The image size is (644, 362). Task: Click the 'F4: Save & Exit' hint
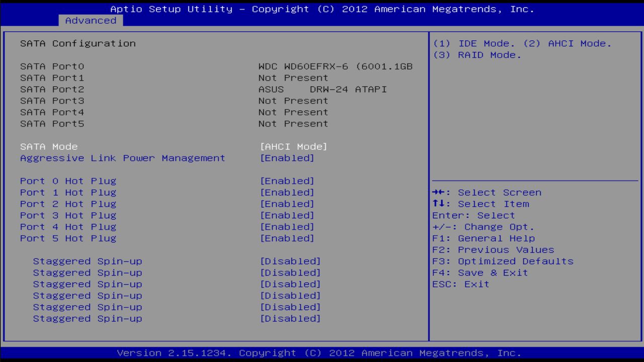click(480, 273)
